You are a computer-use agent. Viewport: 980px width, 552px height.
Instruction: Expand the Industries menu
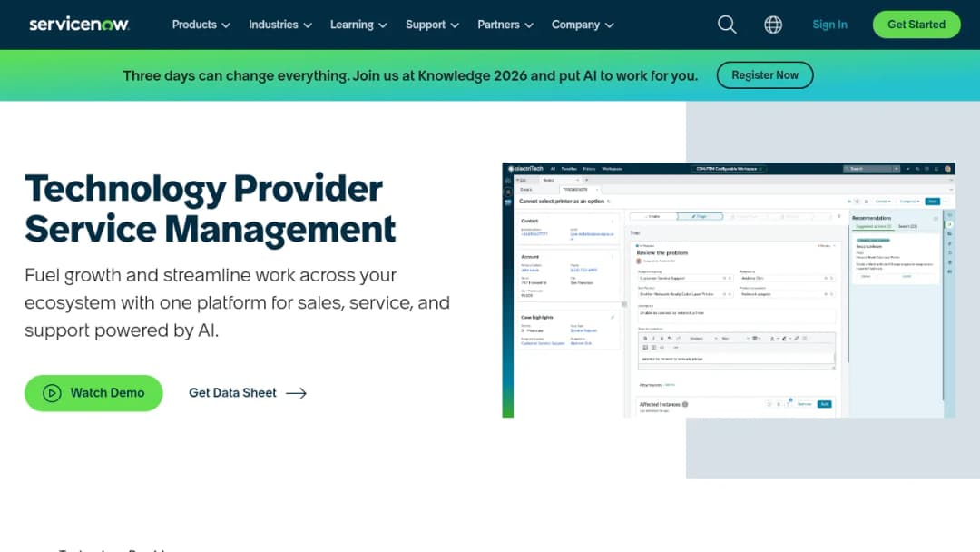click(280, 25)
